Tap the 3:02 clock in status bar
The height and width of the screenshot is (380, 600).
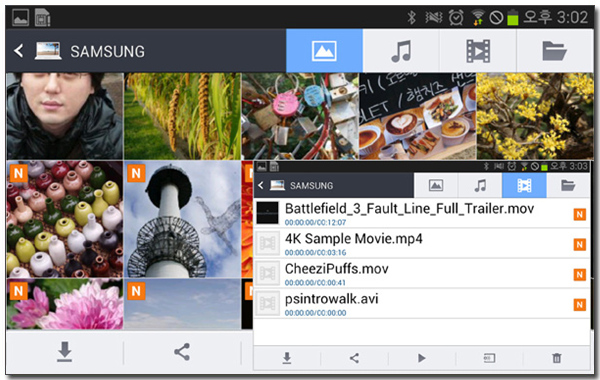(x=572, y=17)
